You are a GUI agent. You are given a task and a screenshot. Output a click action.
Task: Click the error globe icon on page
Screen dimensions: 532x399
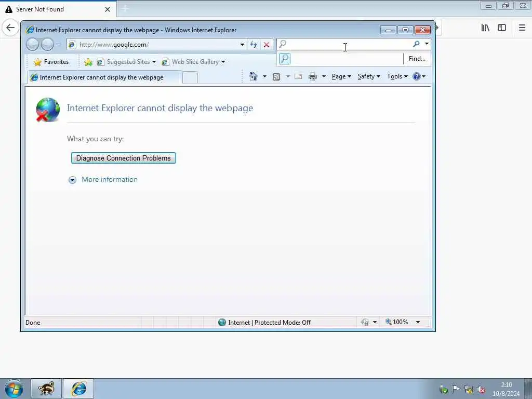pos(48,110)
